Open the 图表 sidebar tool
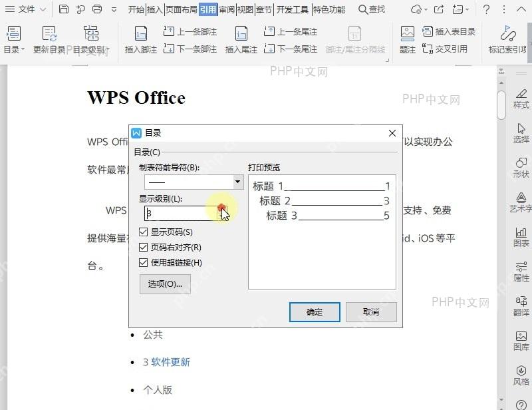532x410 pixels. (x=521, y=237)
